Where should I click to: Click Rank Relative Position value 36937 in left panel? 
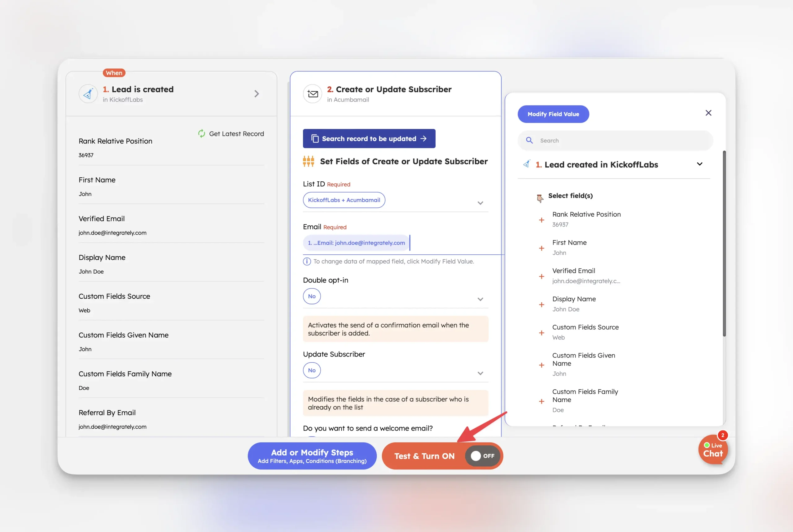(x=86, y=155)
